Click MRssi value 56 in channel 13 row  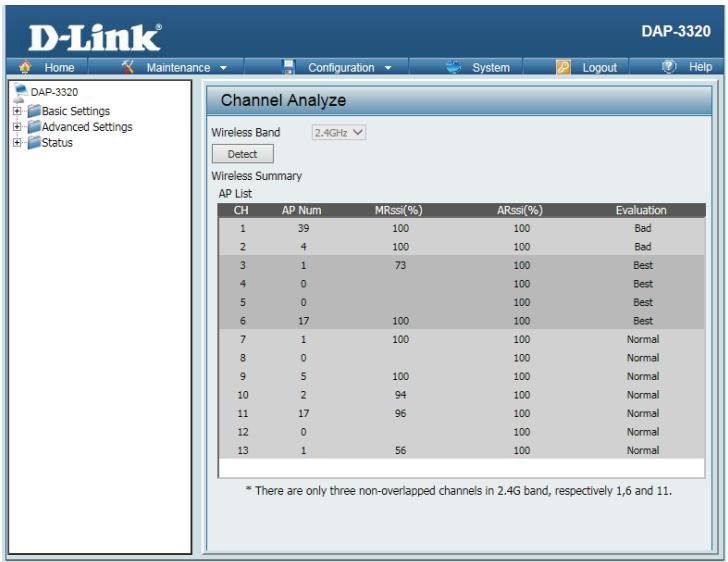click(x=400, y=451)
